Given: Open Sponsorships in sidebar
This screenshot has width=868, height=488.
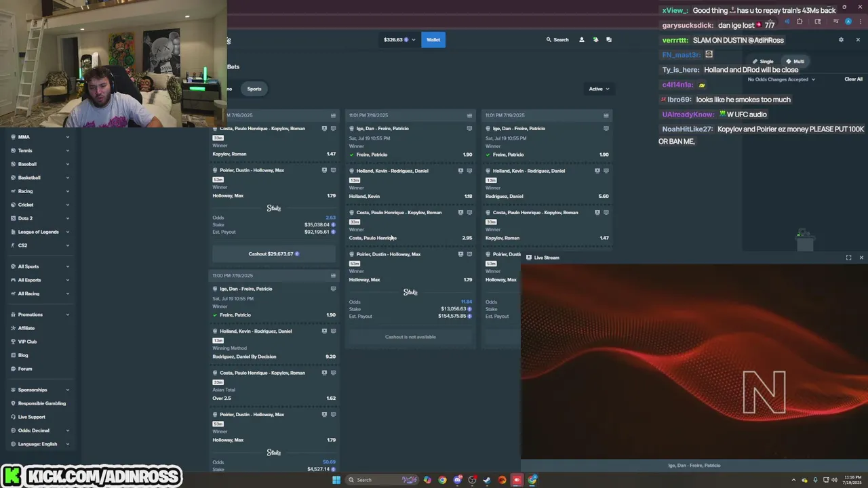Looking at the screenshot, I should pos(40,390).
